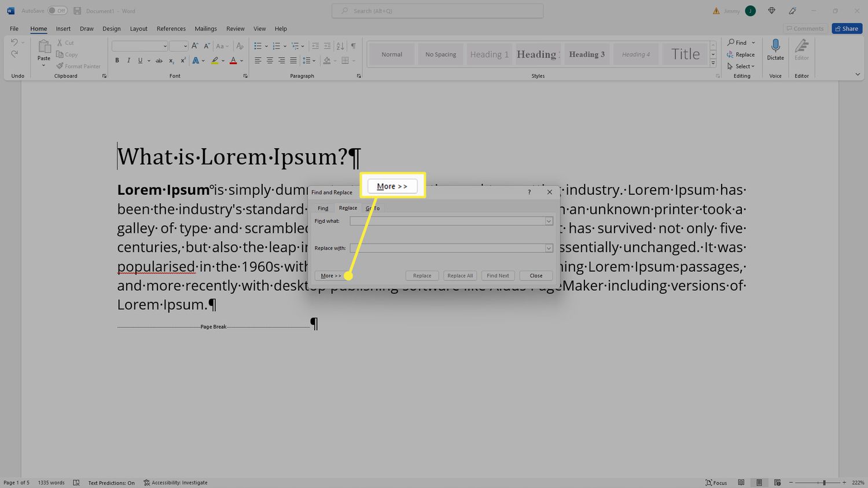This screenshot has height=488, width=868.
Task: Enable Focus mode in status bar
Action: point(716,483)
